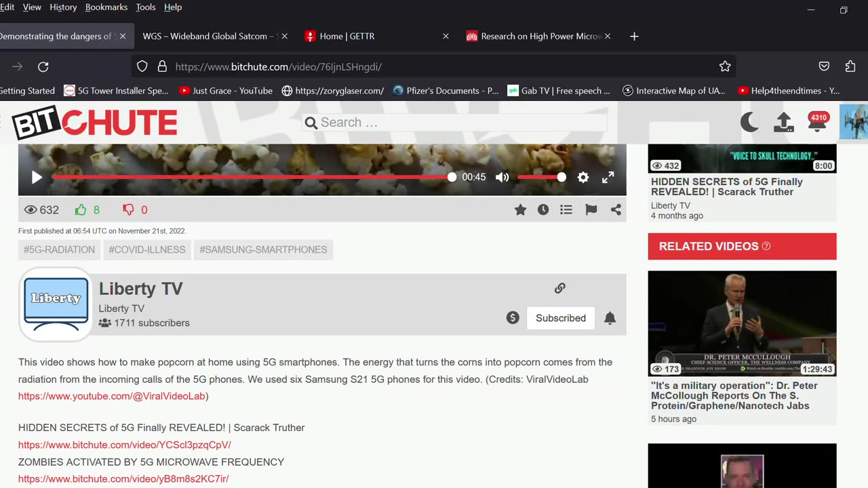Switch to Home | GETTR tab
Viewport: 868px width, 488px height.
click(376, 37)
